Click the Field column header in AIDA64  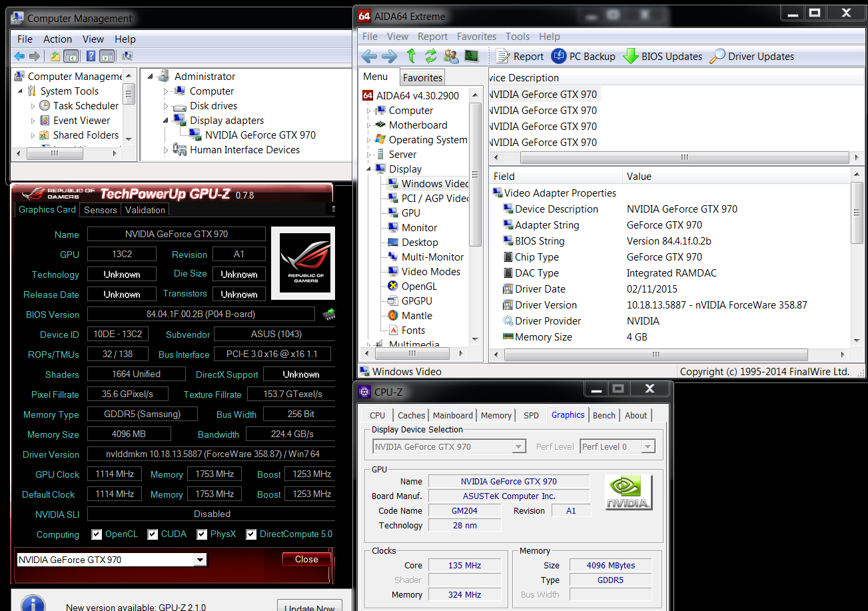[x=556, y=177]
